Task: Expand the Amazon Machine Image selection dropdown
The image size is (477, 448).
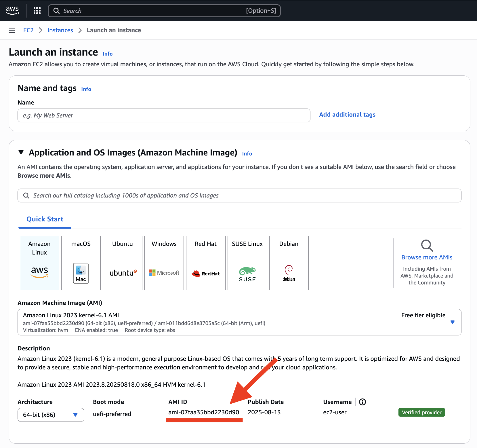Action: tap(452, 322)
